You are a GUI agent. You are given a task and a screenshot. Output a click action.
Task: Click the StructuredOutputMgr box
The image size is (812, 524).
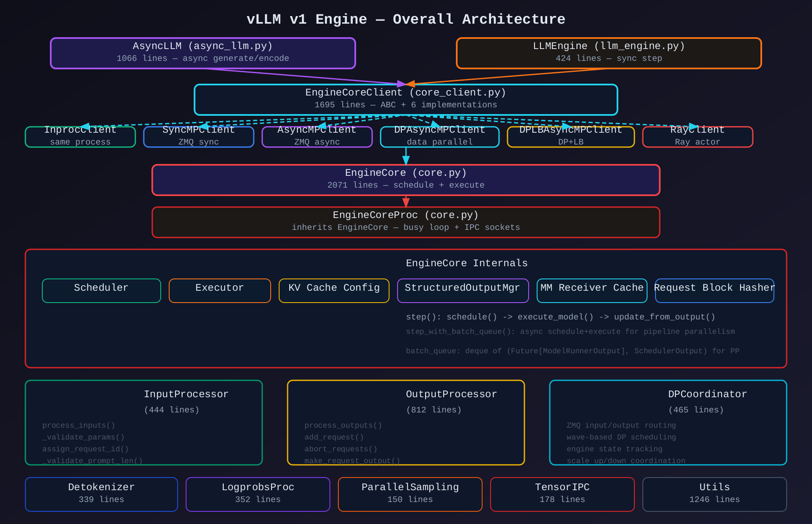[463, 291]
